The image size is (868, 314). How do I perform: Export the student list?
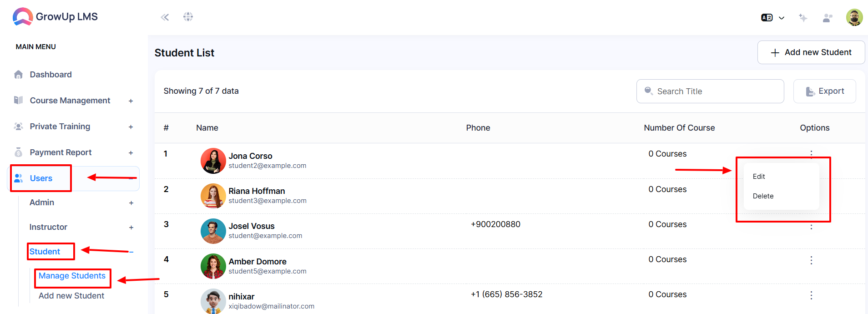[x=824, y=91]
